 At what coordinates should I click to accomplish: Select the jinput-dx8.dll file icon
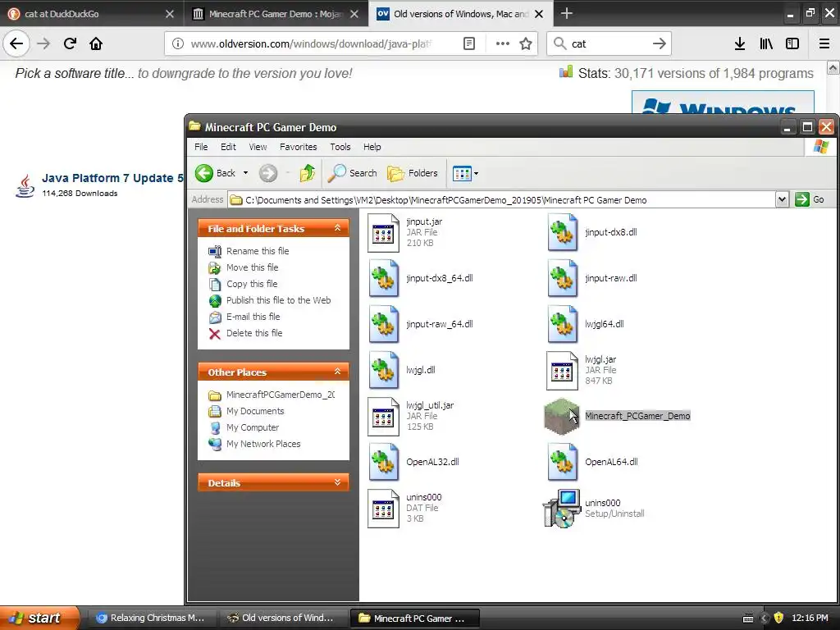(x=562, y=232)
